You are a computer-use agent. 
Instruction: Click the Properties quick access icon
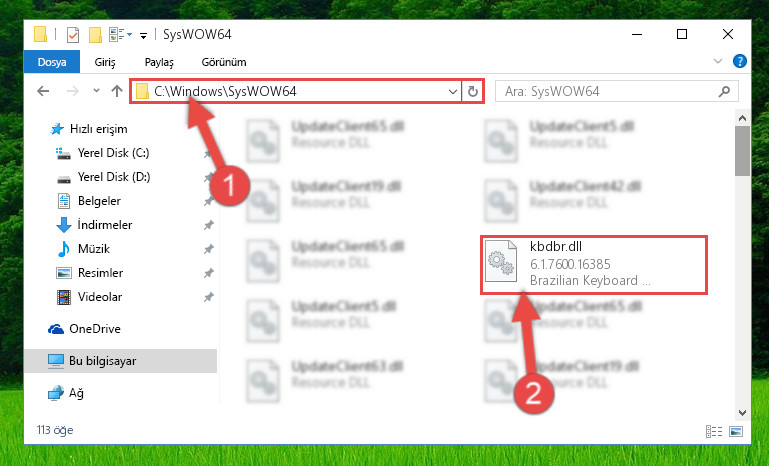[x=73, y=35]
